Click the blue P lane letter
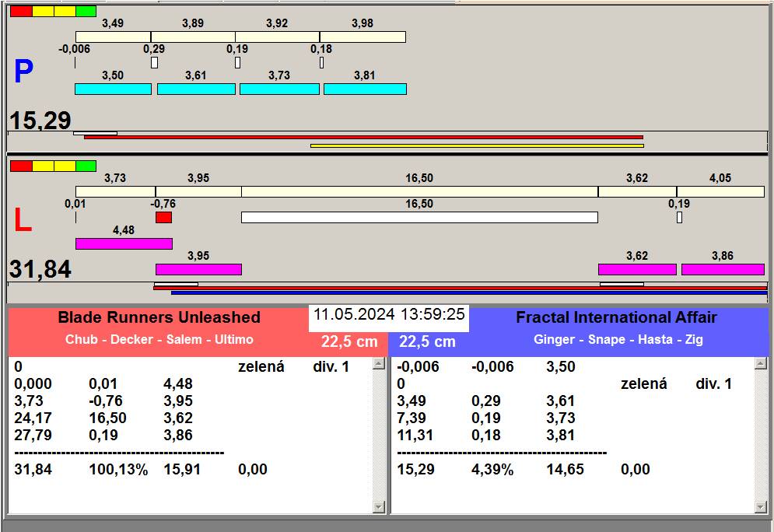 pos(23,73)
